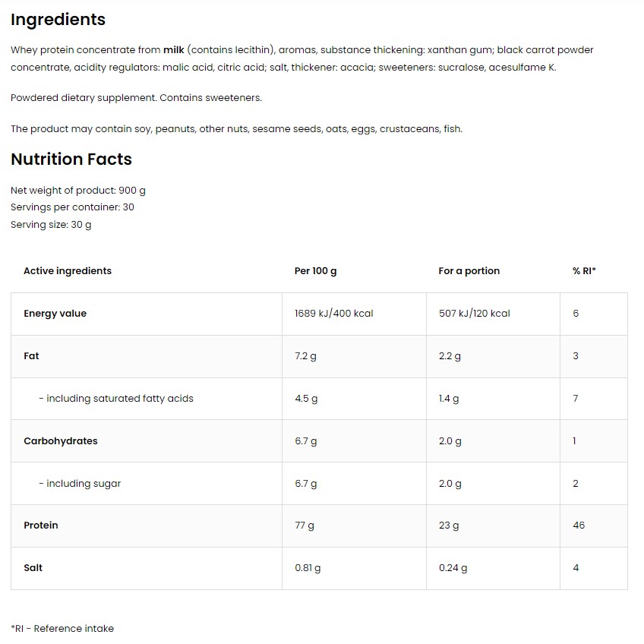Image resolution: width=644 pixels, height=644 pixels.
Task: Click the including sugar row label
Action: [80, 484]
